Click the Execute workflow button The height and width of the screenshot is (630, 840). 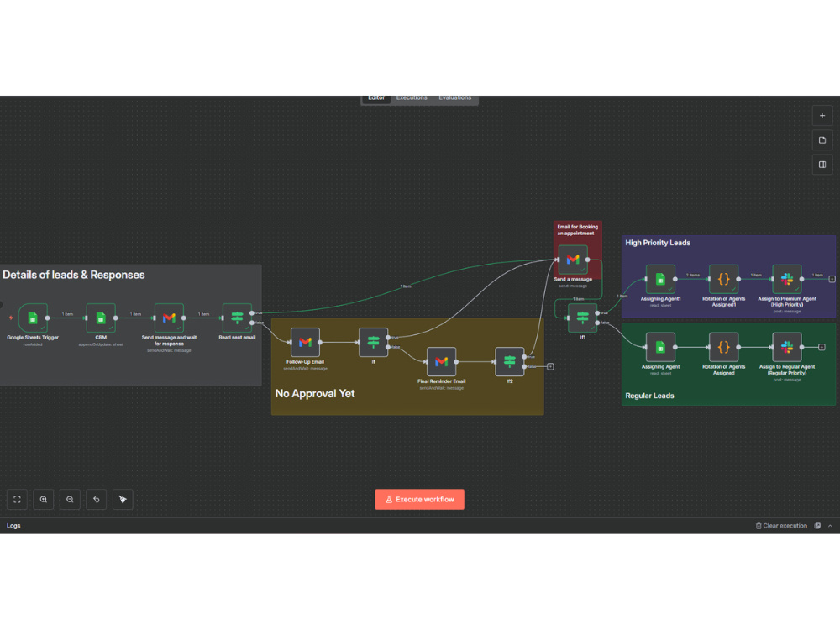419,499
